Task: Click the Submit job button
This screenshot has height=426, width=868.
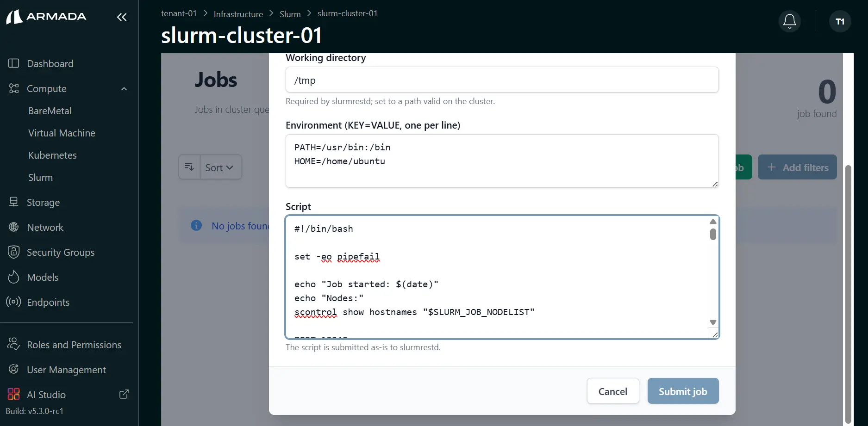Action: [x=683, y=391]
